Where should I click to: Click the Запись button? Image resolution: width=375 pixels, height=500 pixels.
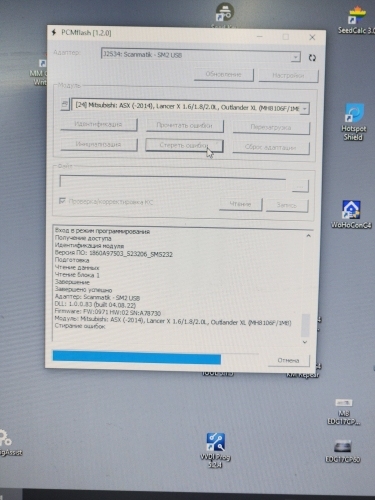(287, 205)
